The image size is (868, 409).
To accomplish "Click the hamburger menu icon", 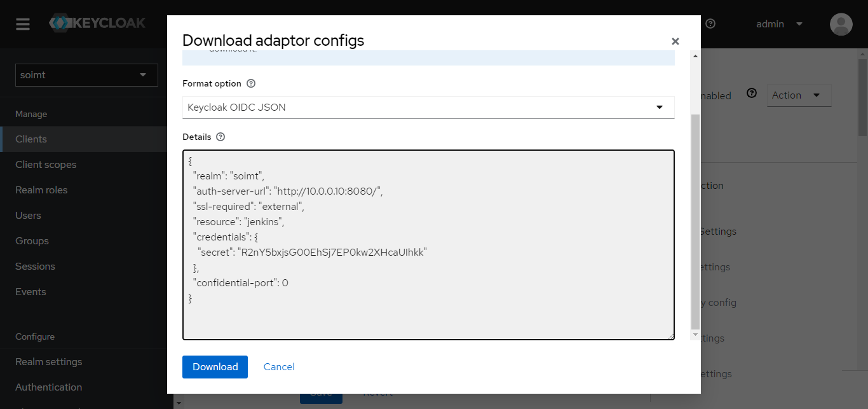I will coord(23,24).
